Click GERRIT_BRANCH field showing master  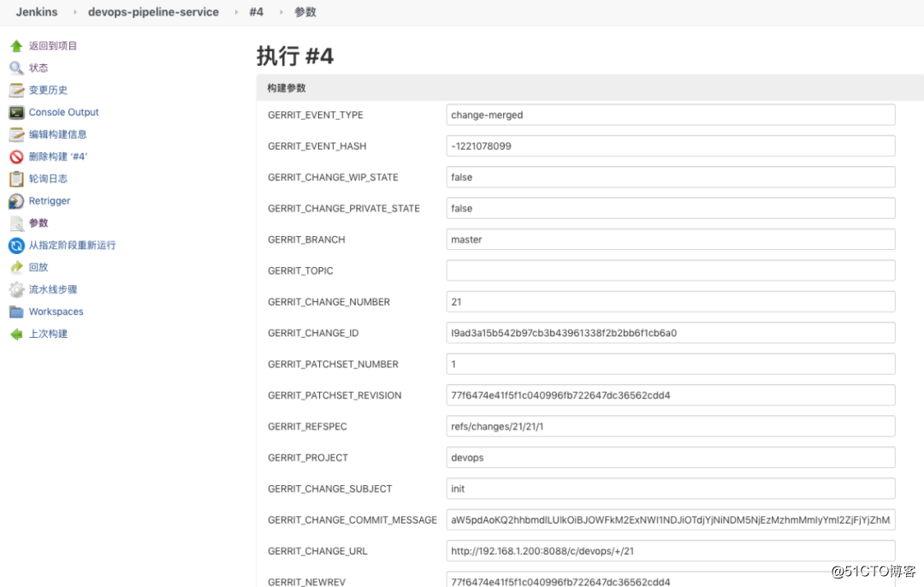click(671, 240)
